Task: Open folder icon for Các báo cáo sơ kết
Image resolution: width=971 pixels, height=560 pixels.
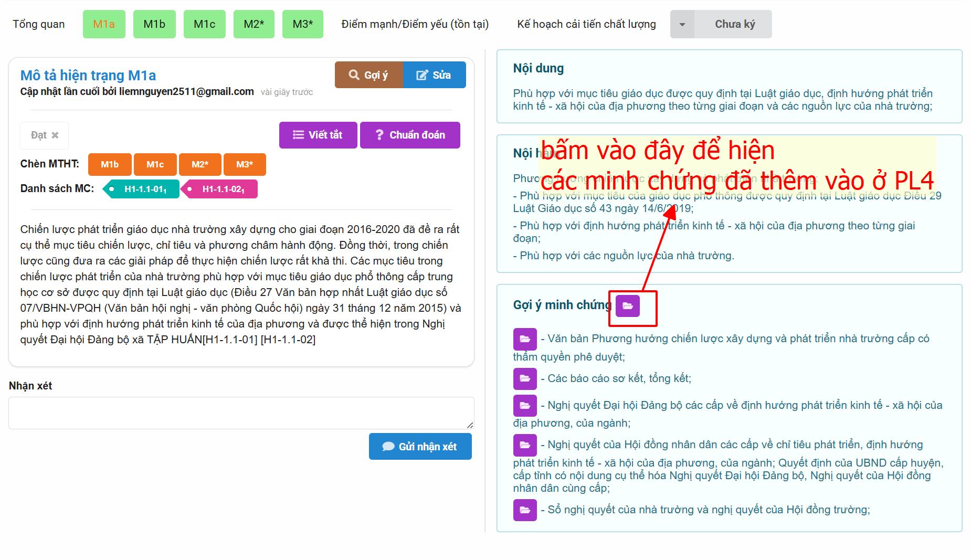Action: point(524,378)
